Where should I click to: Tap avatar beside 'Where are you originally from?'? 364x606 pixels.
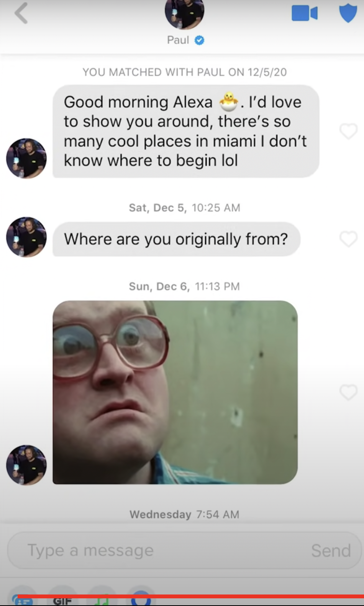(26, 237)
